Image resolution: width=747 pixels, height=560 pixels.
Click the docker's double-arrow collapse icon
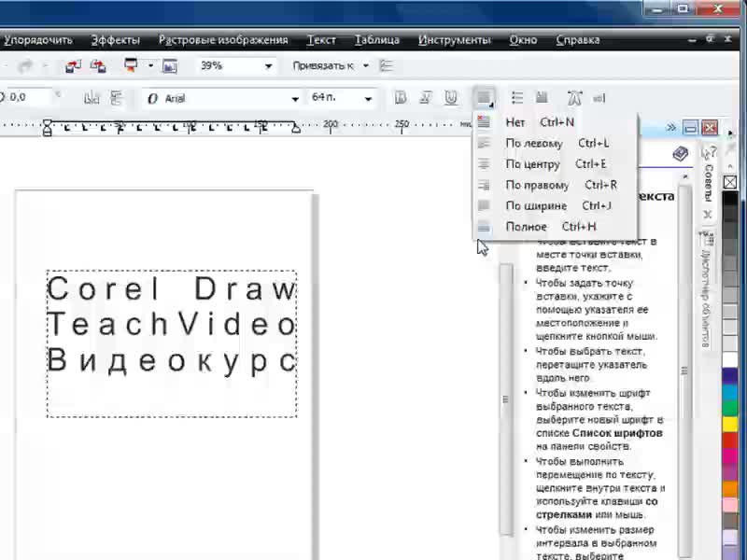pos(670,127)
